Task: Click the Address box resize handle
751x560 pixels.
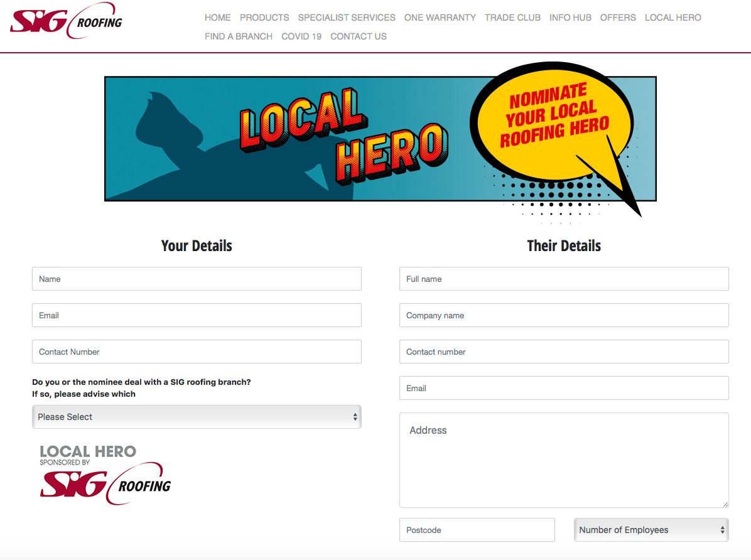Action: pyautogui.click(x=725, y=504)
